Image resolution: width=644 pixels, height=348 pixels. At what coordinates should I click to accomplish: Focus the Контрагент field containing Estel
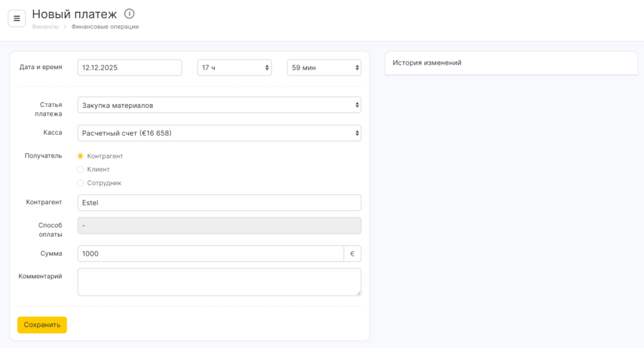tap(219, 203)
